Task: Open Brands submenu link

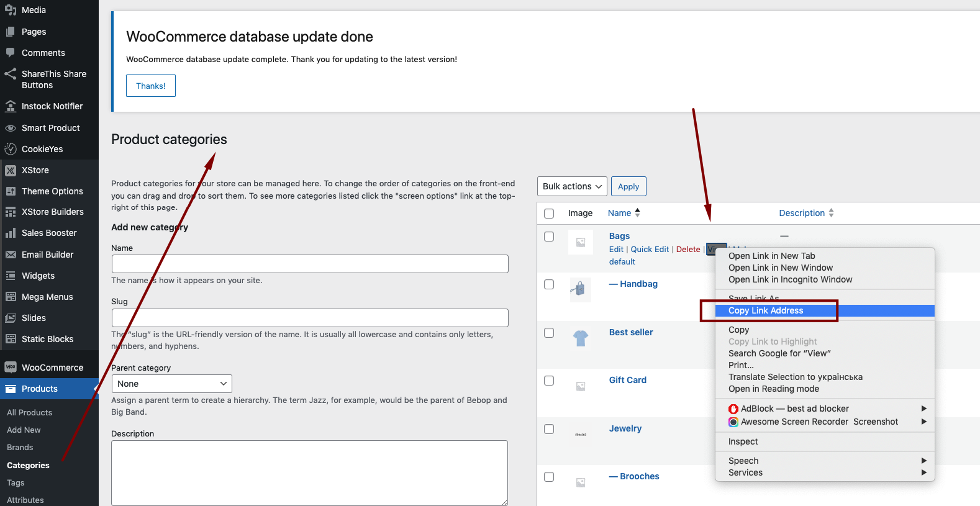Action: click(20, 447)
